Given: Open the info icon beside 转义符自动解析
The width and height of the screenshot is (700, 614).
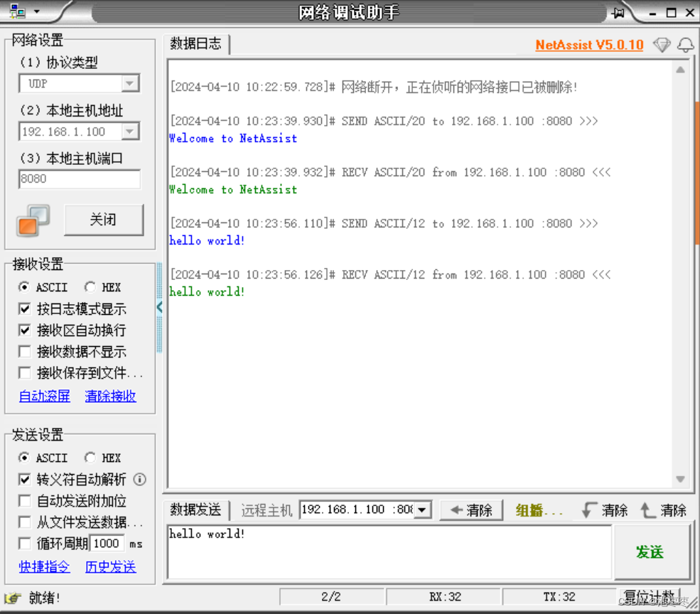Looking at the screenshot, I should (140, 480).
